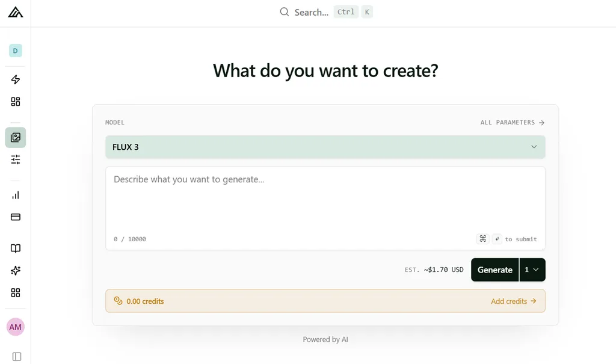616x364 pixels.
Task: Select the highlighted image gallery sidebar icon
Action: pos(15,137)
